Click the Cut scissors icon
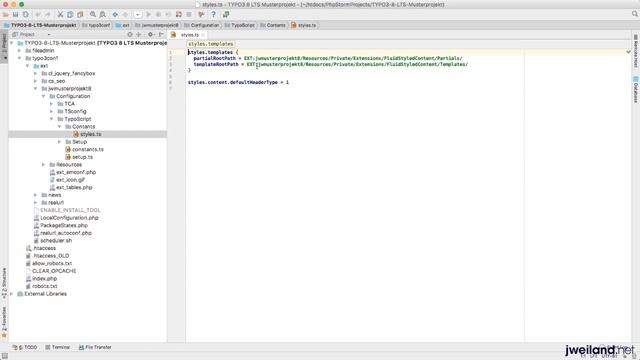The width and height of the screenshot is (640, 360). pyautogui.click(x=60, y=14)
